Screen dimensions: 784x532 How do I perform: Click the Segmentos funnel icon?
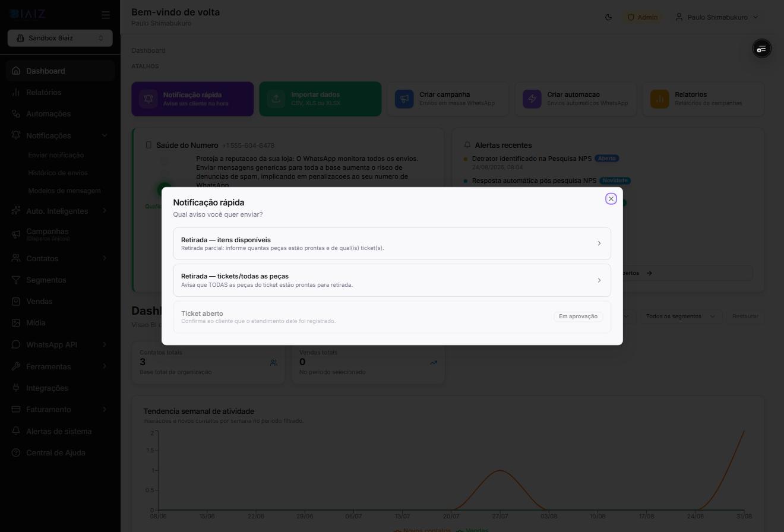click(x=16, y=280)
